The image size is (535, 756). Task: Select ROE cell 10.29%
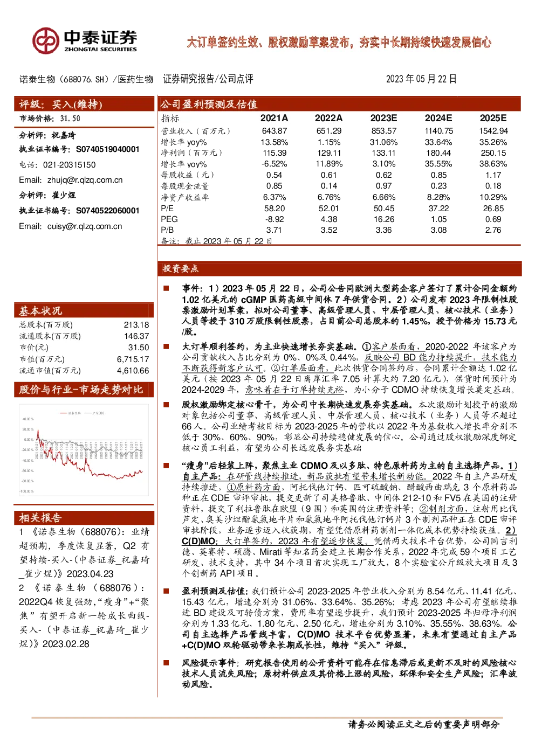[x=493, y=197]
